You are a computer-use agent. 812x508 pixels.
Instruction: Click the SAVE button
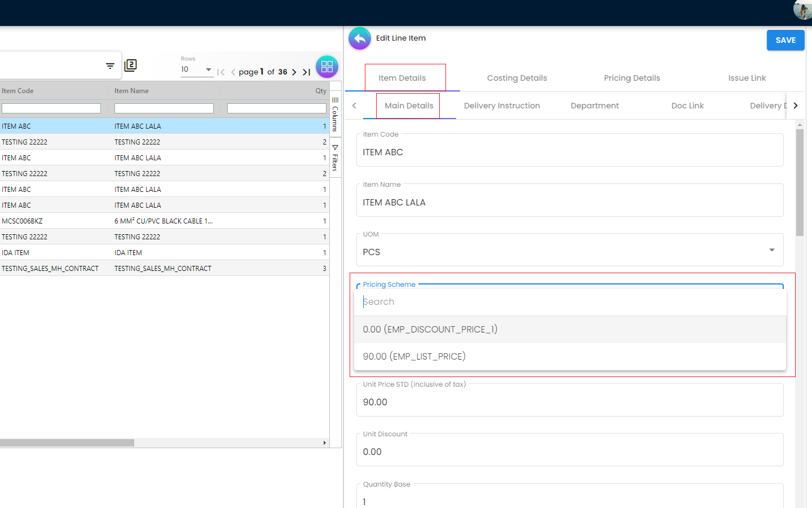click(785, 40)
